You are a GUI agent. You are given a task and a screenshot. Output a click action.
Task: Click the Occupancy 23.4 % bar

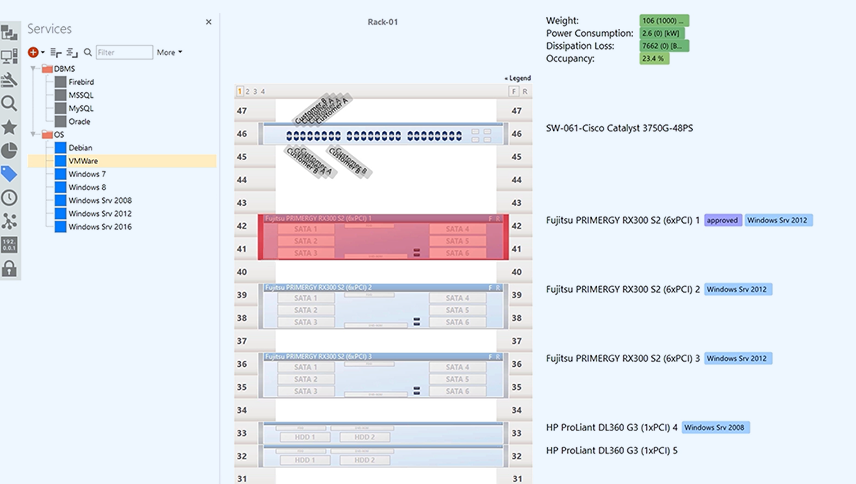click(x=654, y=59)
